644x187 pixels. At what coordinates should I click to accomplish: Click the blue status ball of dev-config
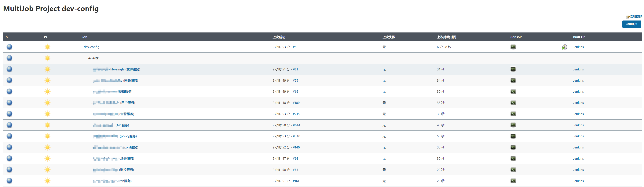coord(9,47)
